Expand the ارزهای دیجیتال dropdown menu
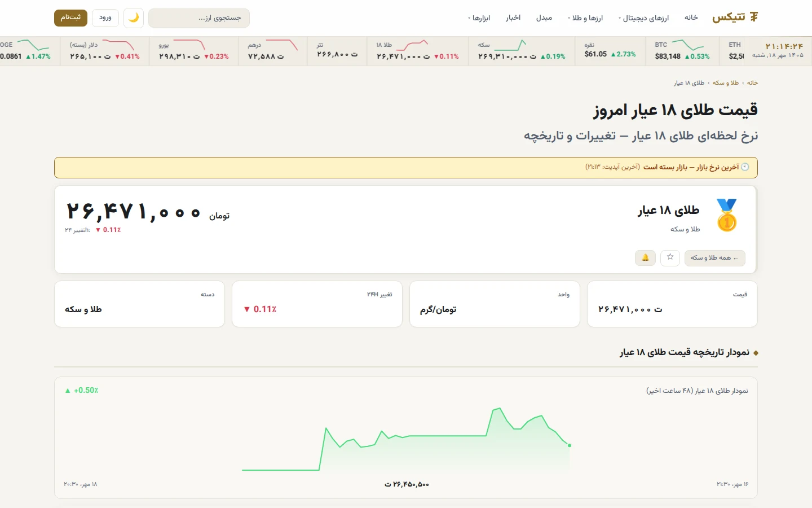Screen dimensions: 812x508 point(644,18)
